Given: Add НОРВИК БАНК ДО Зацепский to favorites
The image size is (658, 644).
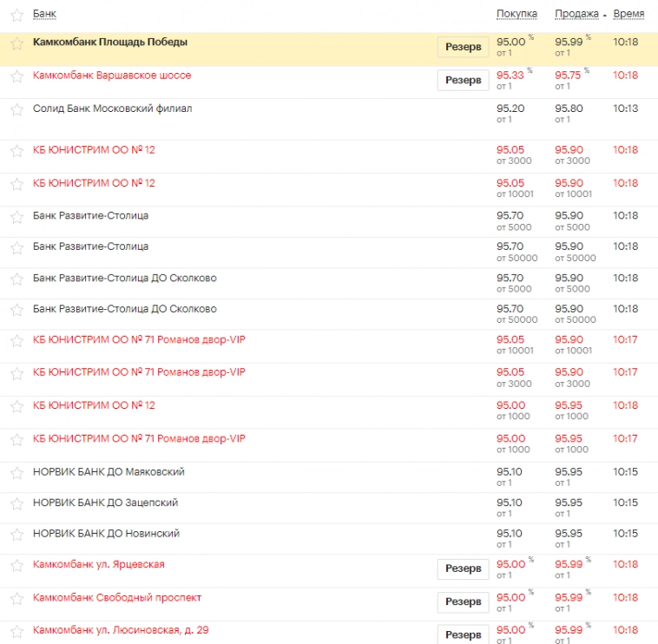Looking at the screenshot, I should click(x=17, y=504).
